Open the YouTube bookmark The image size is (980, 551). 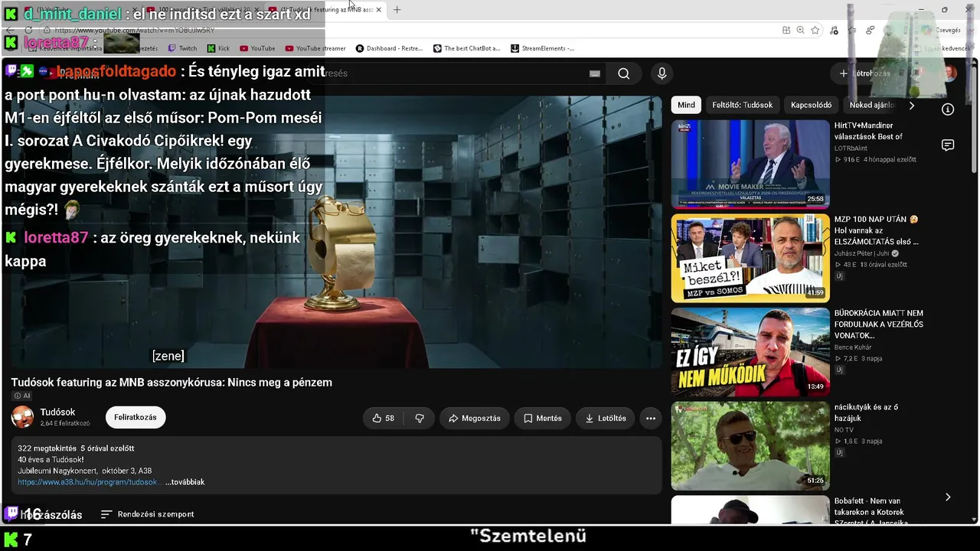(x=257, y=48)
